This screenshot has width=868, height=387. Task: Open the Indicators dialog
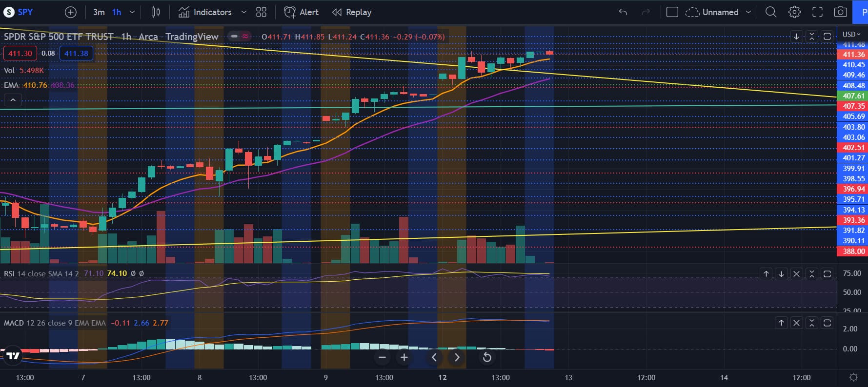[205, 12]
